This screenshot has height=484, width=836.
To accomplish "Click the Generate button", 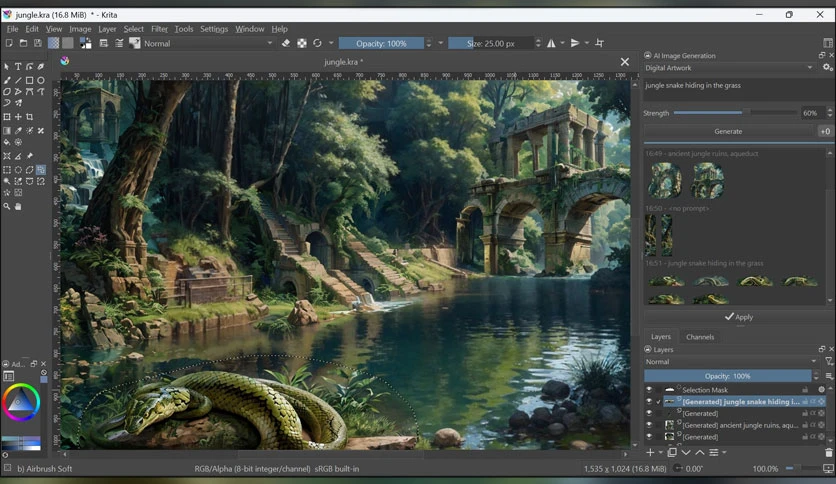I will coord(728,131).
